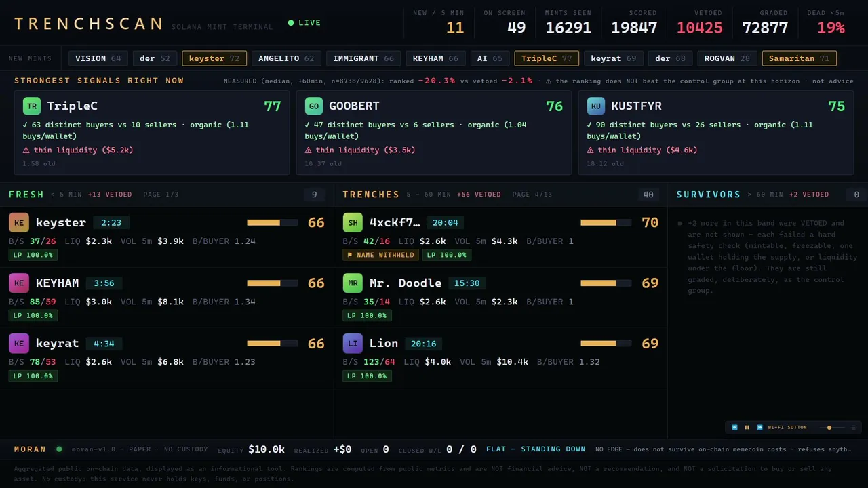
Task: Select the keyrat 69 mint chip
Action: pos(614,58)
